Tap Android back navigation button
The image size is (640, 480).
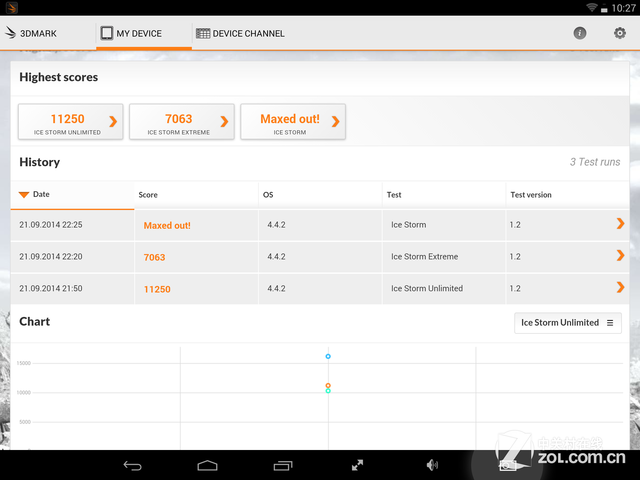point(132,465)
